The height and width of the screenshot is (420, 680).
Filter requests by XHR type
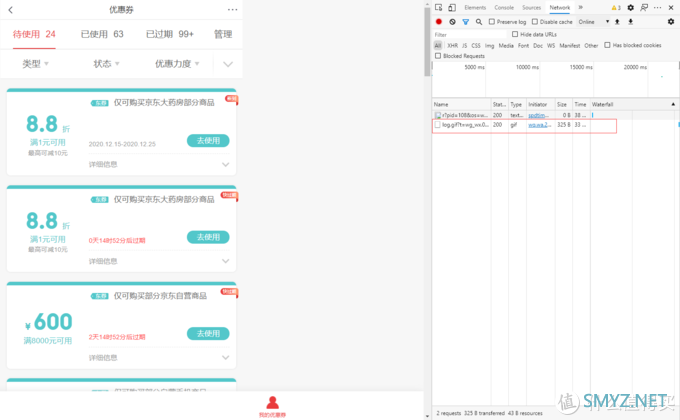[x=452, y=45]
